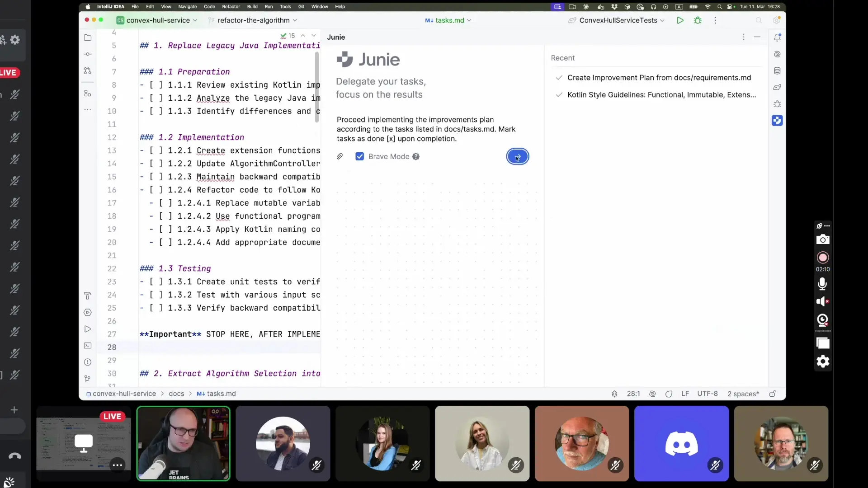Open the refactor-the-algorithm branch dropdown

pyautogui.click(x=252, y=20)
